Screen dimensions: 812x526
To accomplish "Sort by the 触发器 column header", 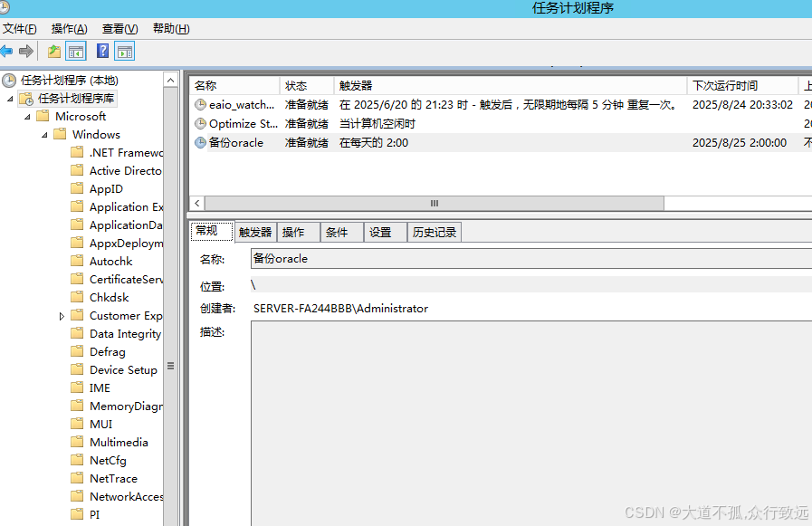I will tap(511, 85).
